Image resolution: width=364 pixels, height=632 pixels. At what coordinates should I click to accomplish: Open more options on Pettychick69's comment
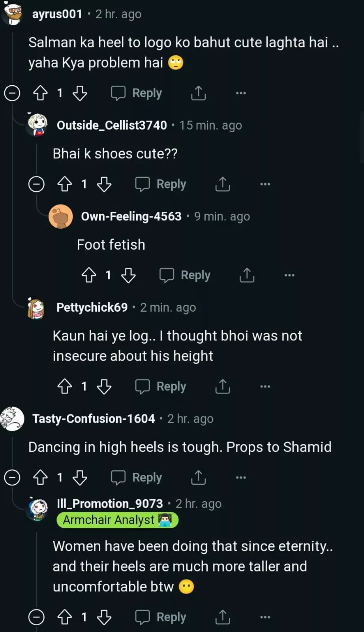click(x=265, y=387)
